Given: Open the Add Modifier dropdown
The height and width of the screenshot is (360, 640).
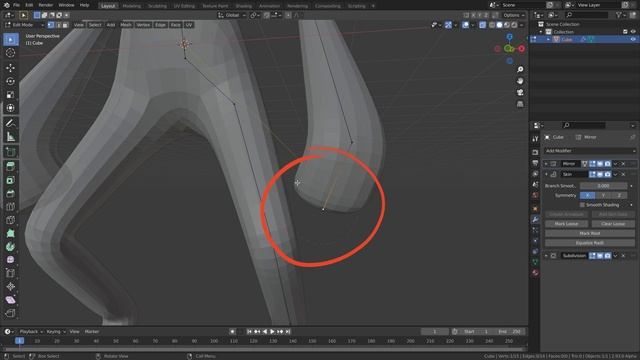Looking at the screenshot, I should tap(590, 151).
